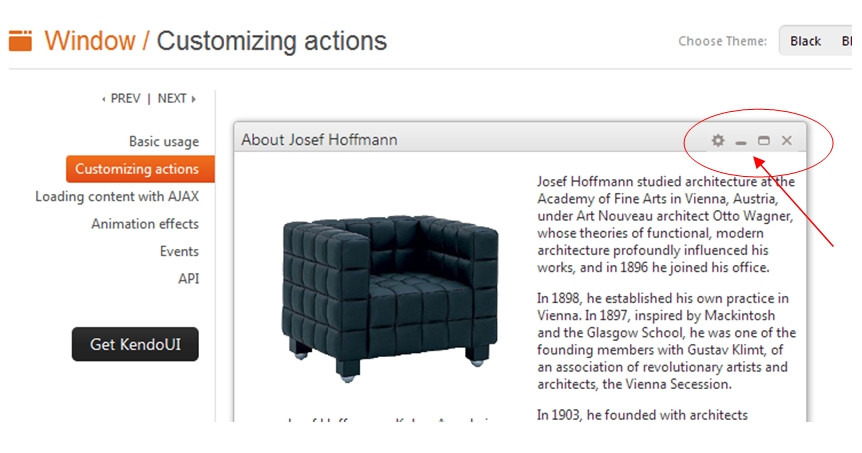Maximize the About Josef Hoffmann window
862x453 pixels.
pos(764,141)
